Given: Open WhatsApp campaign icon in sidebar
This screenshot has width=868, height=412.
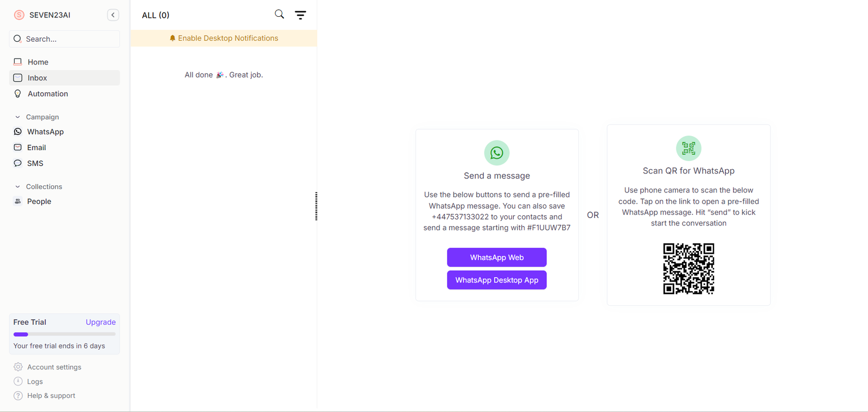Looking at the screenshot, I should click(x=18, y=132).
